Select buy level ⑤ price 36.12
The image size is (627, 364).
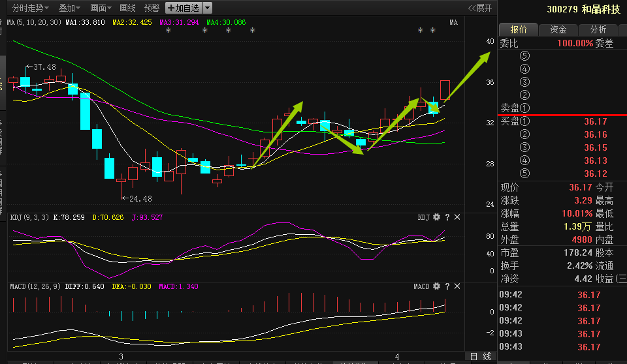[x=596, y=174]
